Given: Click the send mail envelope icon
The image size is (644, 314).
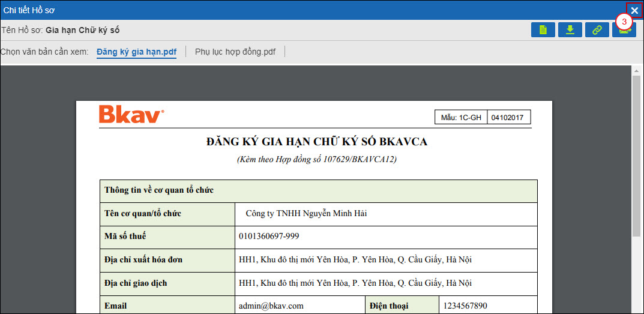Looking at the screenshot, I should tap(624, 31).
